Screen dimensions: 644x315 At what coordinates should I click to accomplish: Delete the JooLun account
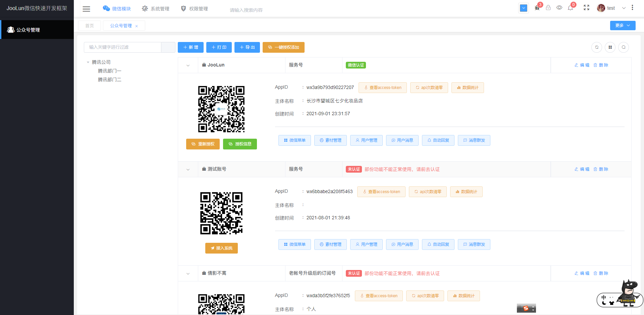click(x=600, y=65)
